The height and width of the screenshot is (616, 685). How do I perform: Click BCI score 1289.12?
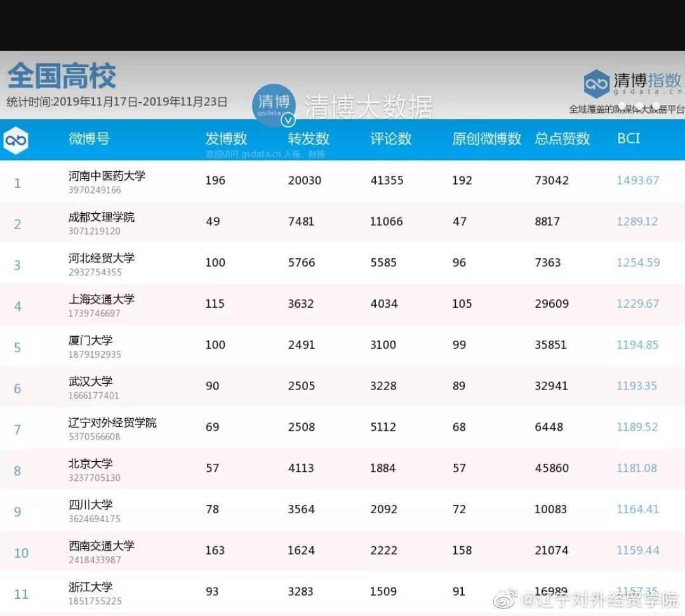[x=637, y=221]
